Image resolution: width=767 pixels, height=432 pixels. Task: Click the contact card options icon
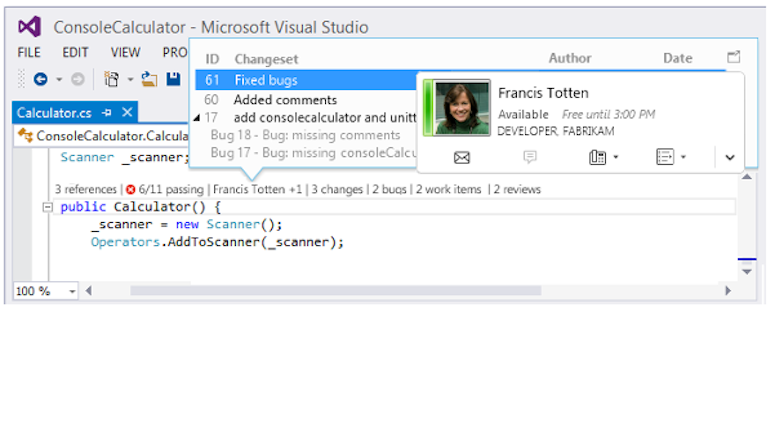[x=665, y=157]
